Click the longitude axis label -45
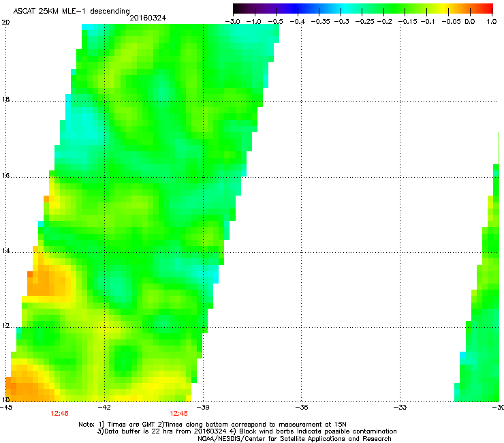The image size is (504, 443). 5,408
